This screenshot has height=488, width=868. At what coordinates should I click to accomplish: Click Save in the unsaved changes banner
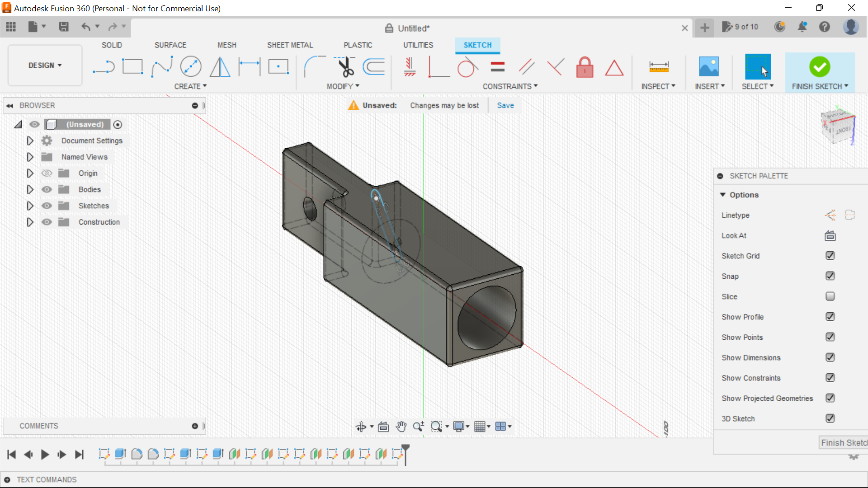(505, 105)
